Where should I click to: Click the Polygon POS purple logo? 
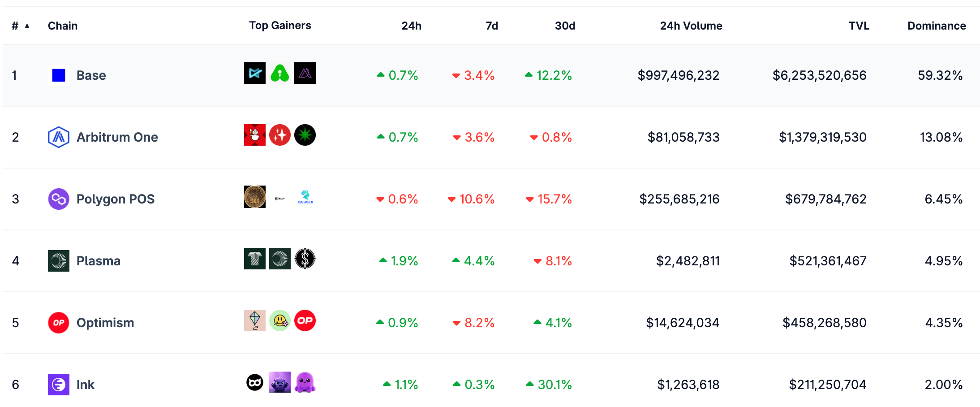point(59,199)
